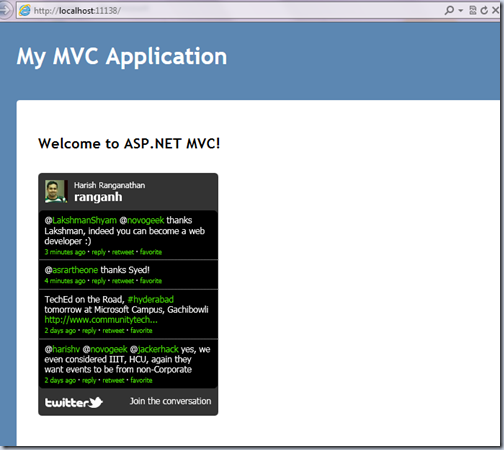Click the compatibility view icon
The height and width of the screenshot is (450, 504).
point(473,10)
